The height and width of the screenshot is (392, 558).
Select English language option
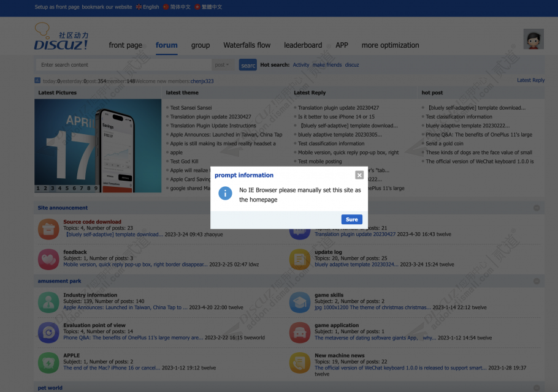tap(147, 7)
